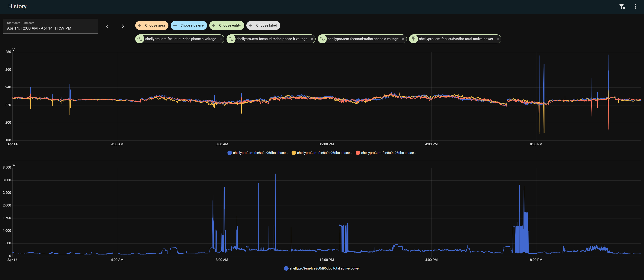Toggle blue phase voltage legend series
Image resolution: width=644 pixels, height=280 pixels.
[x=258, y=153]
